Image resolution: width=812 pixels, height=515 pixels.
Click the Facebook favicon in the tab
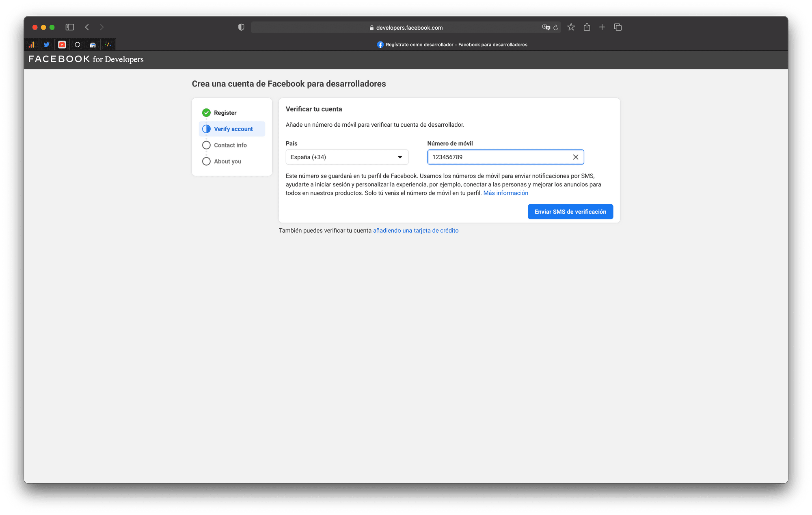(x=380, y=45)
